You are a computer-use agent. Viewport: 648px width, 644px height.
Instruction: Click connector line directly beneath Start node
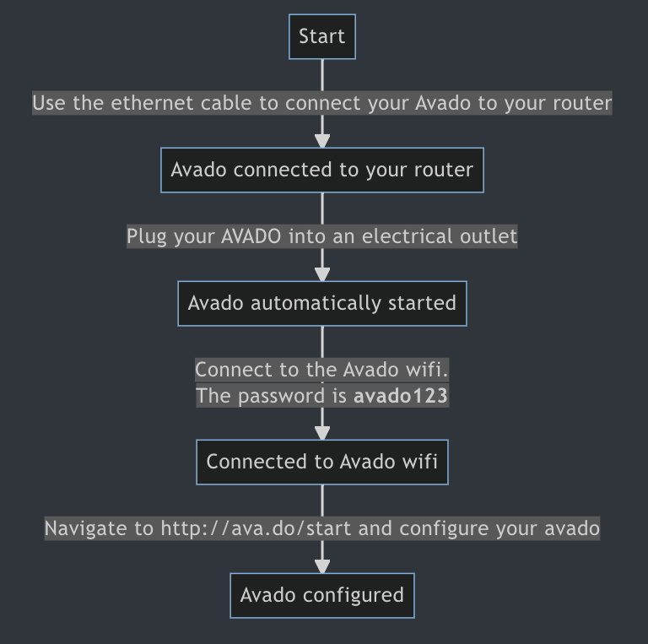322,74
